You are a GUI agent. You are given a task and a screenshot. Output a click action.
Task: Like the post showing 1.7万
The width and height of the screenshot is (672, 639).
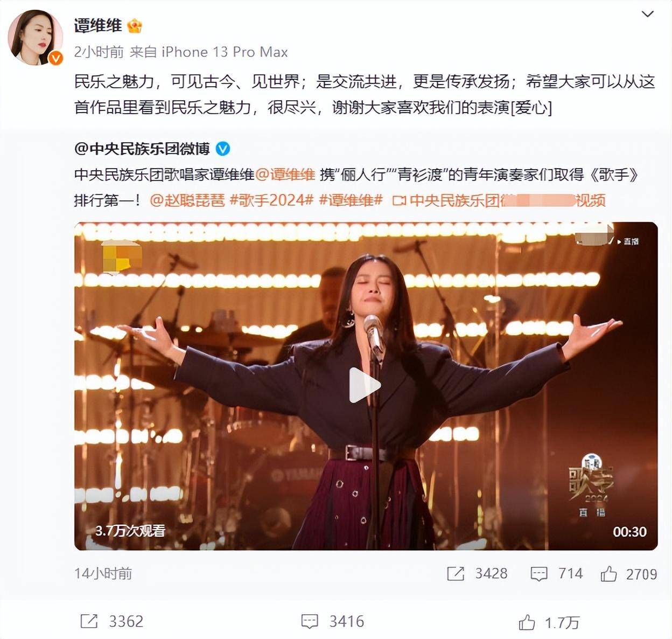pyautogui.click(x=527, y=622)
